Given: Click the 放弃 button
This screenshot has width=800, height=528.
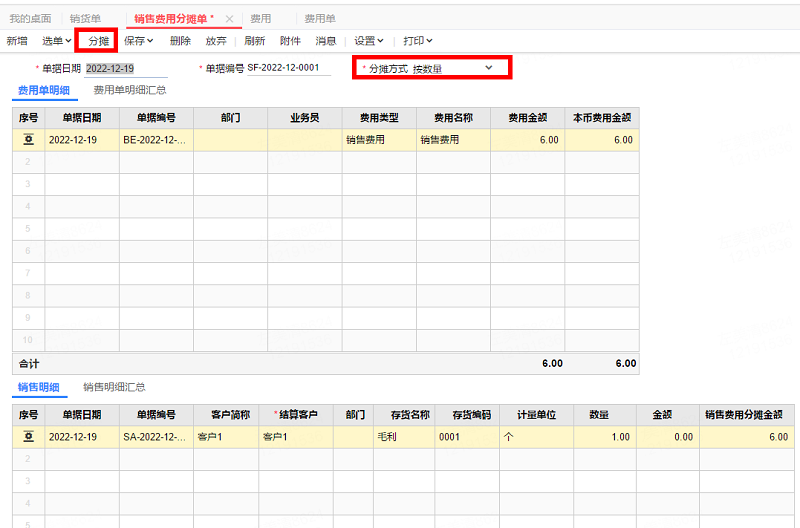Looking at the screenshot, I should click(216, 41).
